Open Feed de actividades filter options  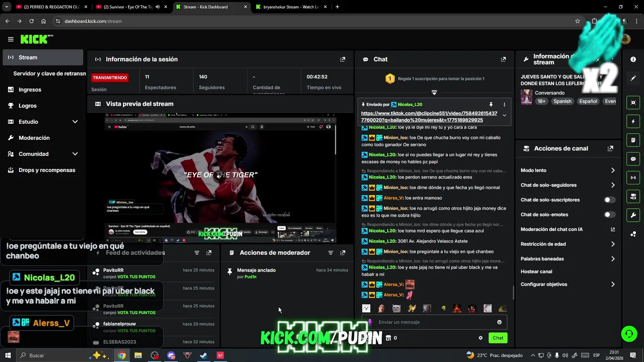197,253
